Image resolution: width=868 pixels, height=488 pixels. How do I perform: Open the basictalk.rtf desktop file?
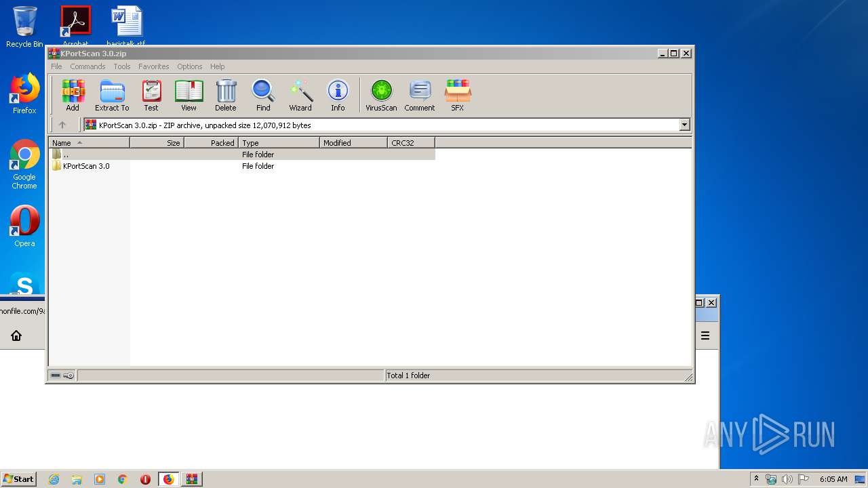126,26
